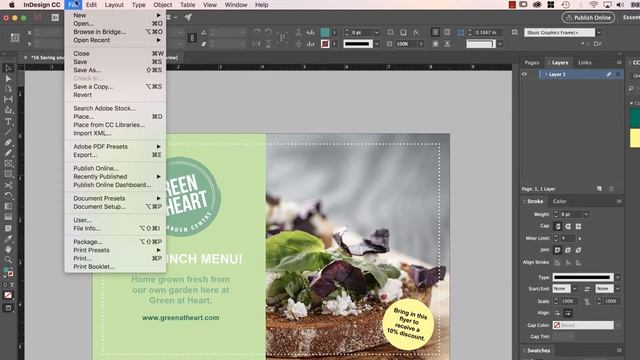
Task: Choose Place... from File menu
Action: coord(84,117)
